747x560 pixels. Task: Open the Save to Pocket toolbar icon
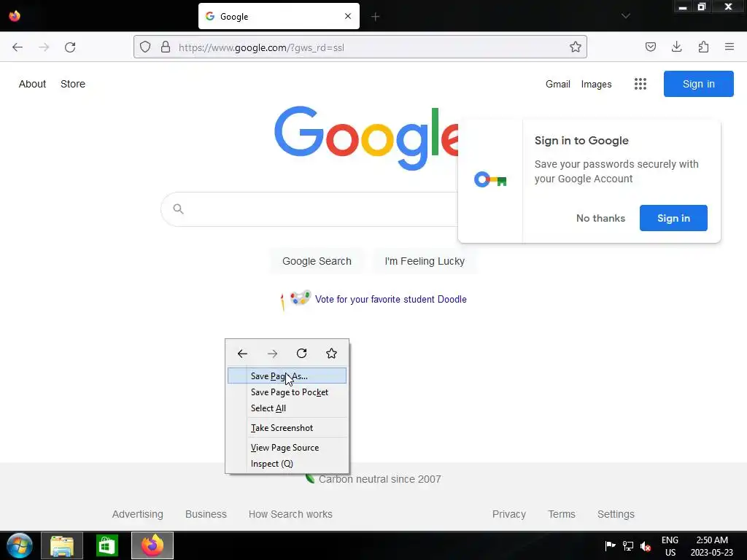(651, 47)
